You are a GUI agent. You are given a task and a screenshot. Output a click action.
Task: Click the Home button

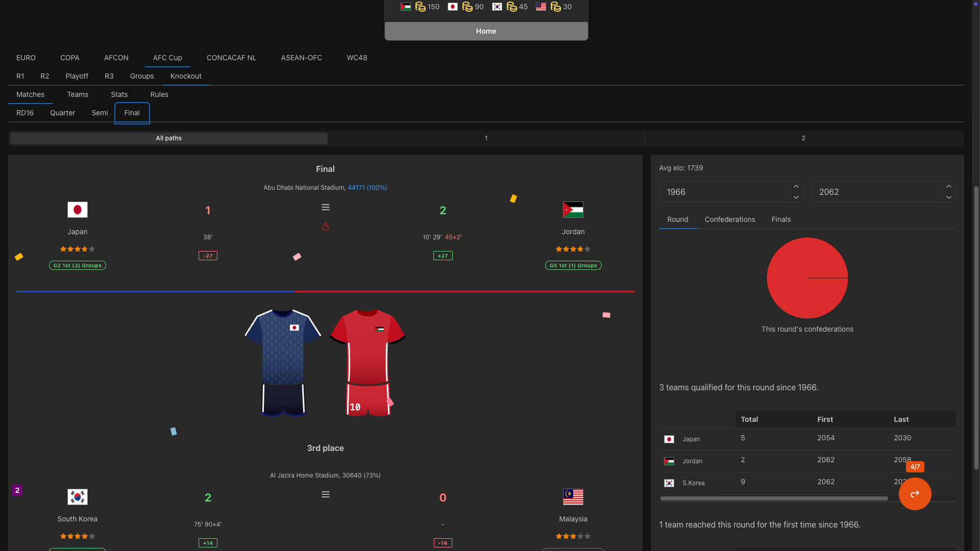tap(486, 31)
